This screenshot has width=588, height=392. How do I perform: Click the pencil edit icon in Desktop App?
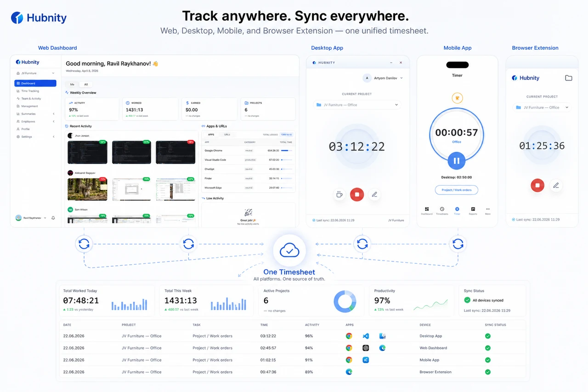374,194
